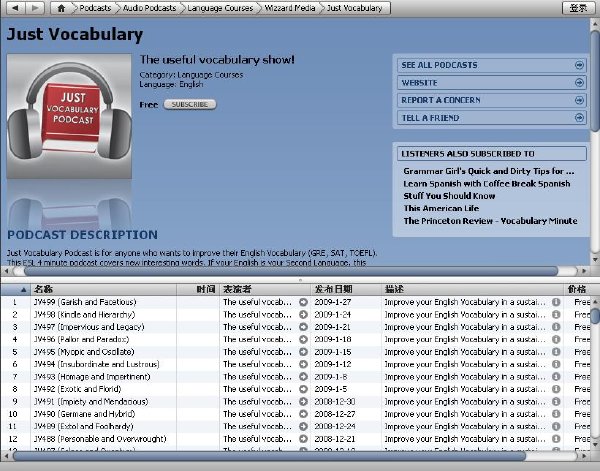600x471 pixels.
Task: Show description info icon for JV497
Action: click(x=556, y=327)
